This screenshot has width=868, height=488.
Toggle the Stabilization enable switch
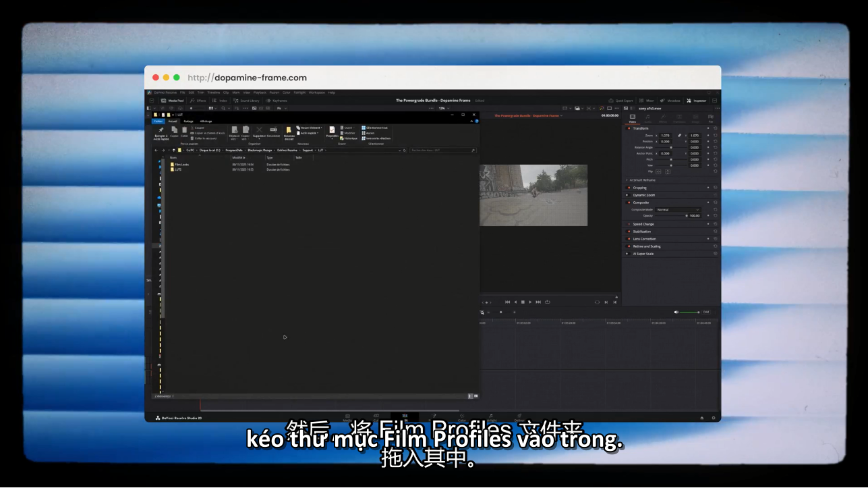pyautogui.click(x=629, y=232)
